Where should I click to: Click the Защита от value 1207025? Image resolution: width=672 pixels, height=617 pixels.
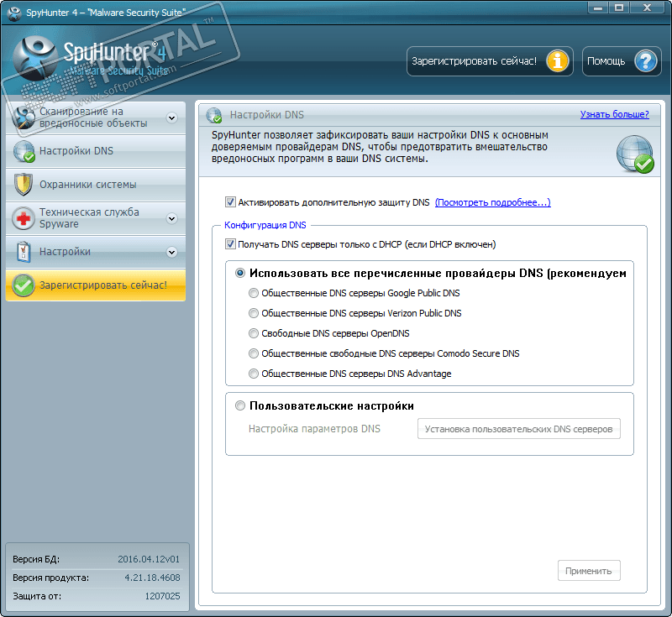coord(162,596)
